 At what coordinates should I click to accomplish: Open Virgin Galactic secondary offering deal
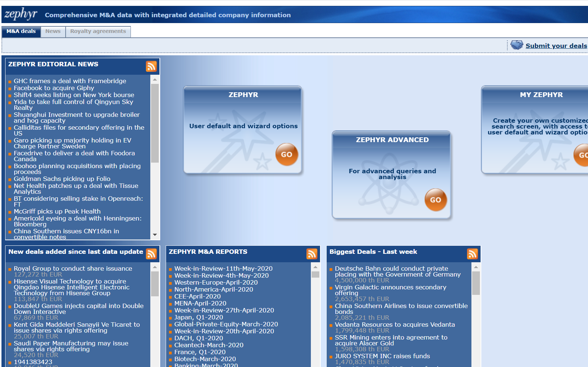point(391,290)
